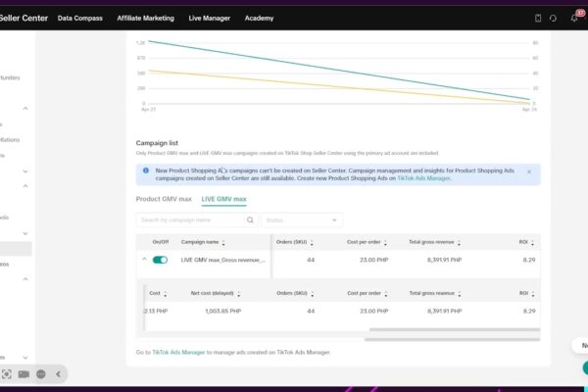The image size is (588, 392).
Task: Sort the Cost column in the expanded sub-table
Action: point(165,294)
